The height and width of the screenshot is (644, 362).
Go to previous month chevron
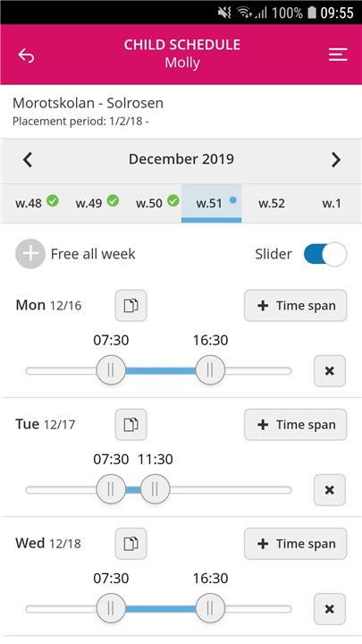tap(28, 159)
